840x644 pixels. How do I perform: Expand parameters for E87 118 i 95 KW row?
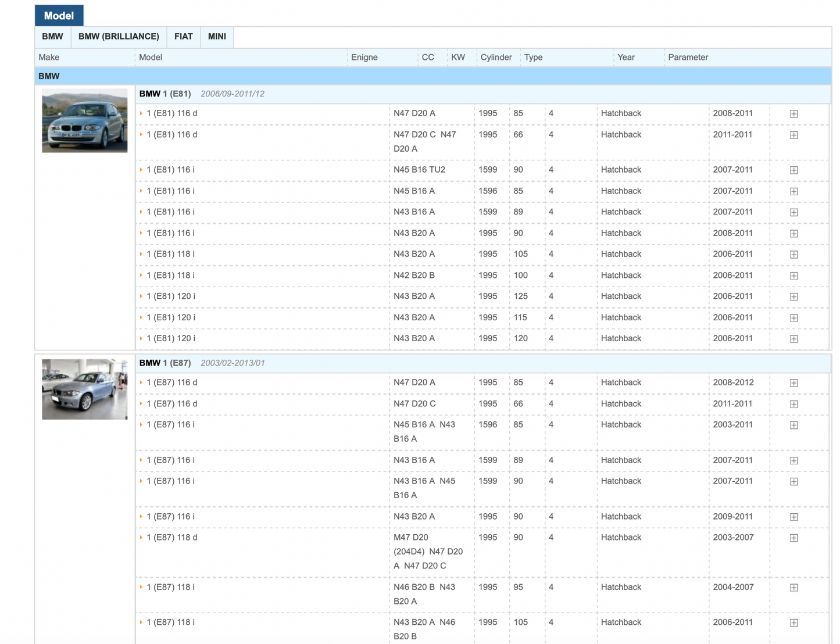click(x=793, y=588)
